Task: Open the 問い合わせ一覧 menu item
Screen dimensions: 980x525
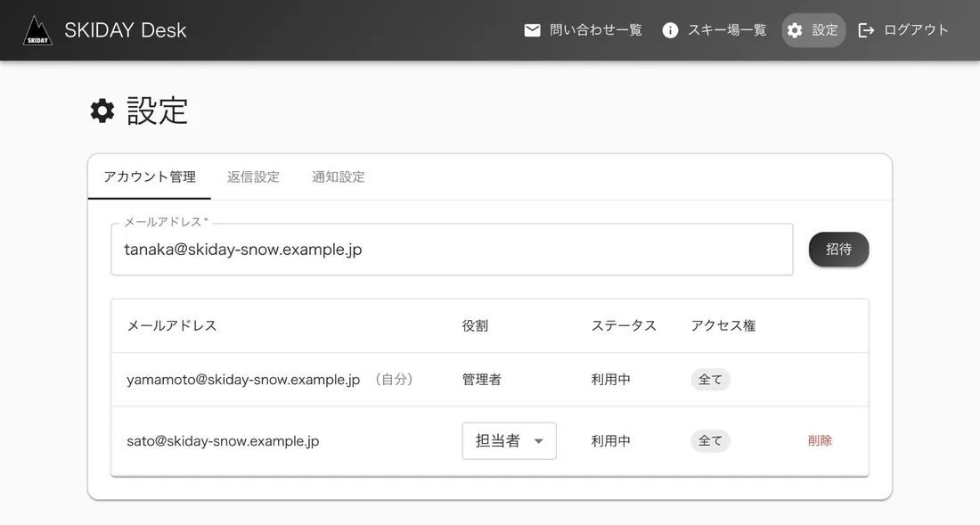Action: 583,30
